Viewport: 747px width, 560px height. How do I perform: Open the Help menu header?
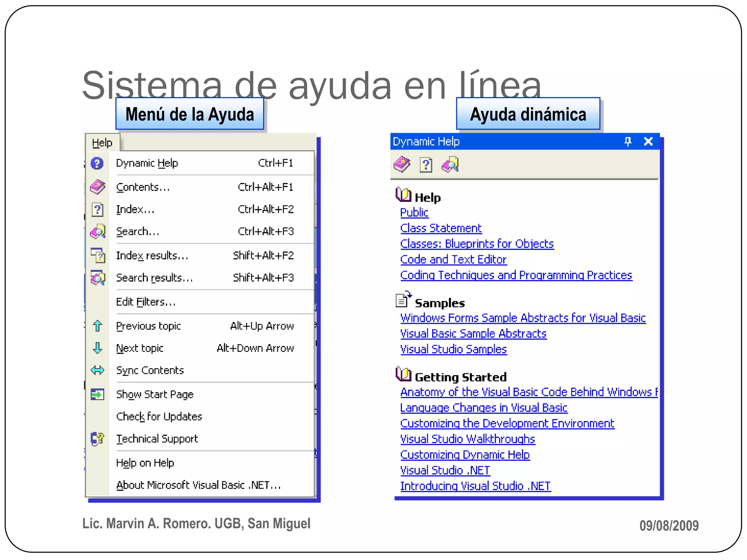click(102, 143)
